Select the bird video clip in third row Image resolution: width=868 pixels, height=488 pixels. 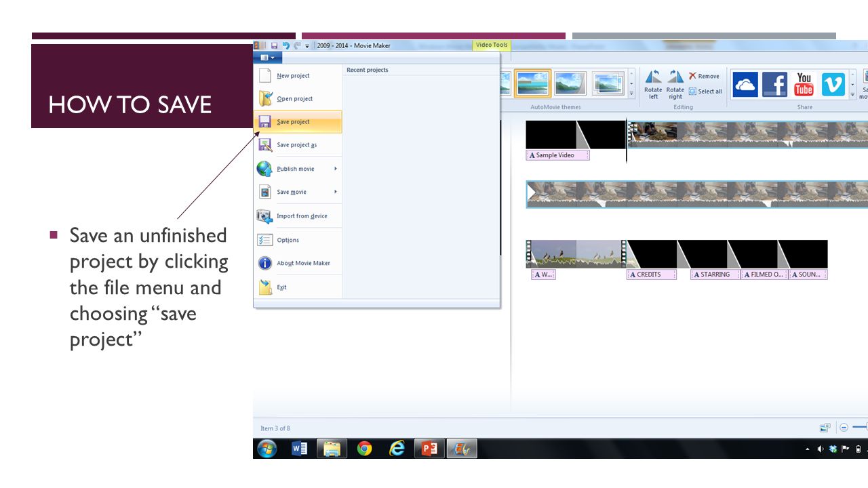pyautogui.click(x=576, y=254)
